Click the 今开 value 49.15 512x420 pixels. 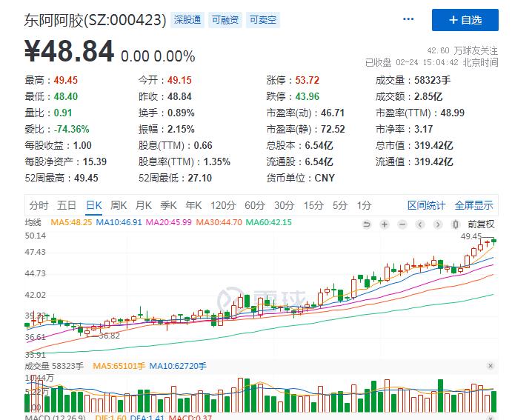(179, 80)
